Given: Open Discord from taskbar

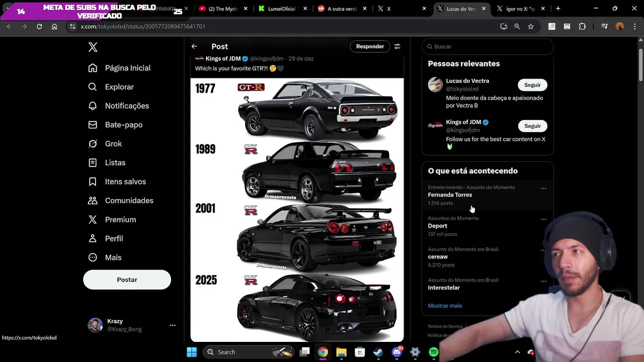Looking at the screenshot, I should [396, 352].
